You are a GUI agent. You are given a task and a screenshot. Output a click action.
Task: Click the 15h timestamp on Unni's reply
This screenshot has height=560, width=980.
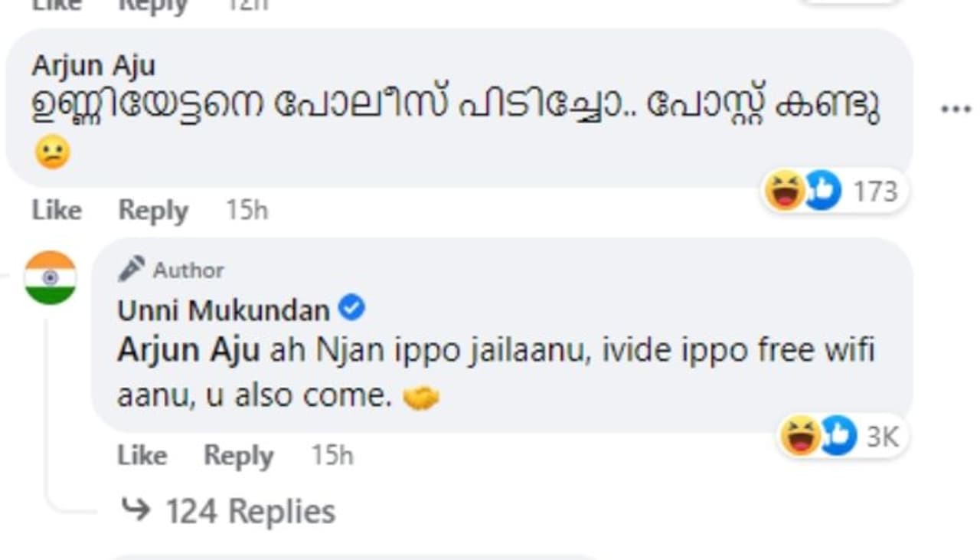332,456
